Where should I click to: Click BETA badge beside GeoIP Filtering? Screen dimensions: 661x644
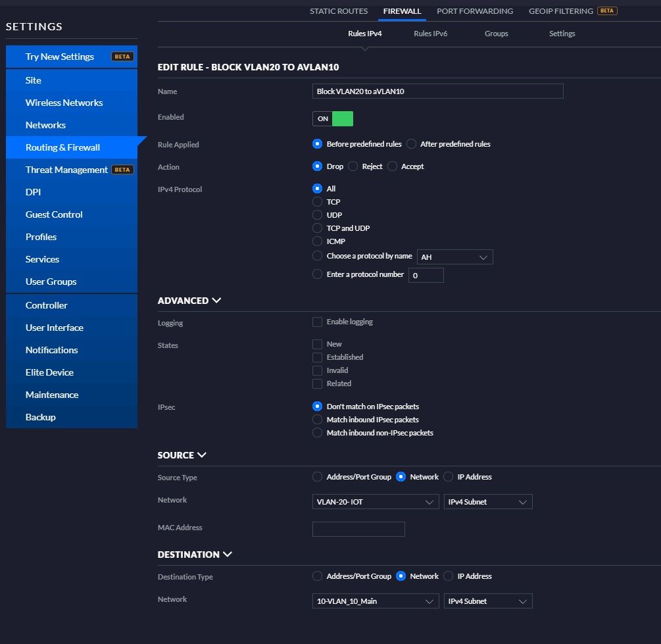coord(607,11)
